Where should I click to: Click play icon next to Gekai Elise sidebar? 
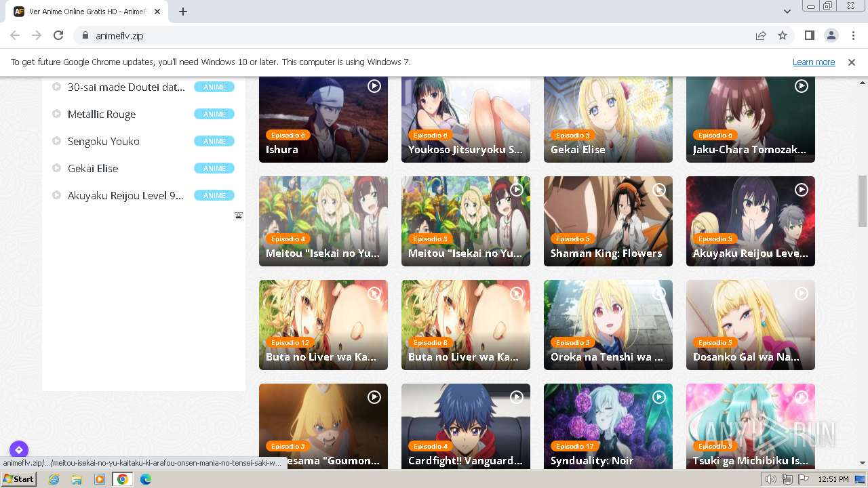tap(57, 168)
